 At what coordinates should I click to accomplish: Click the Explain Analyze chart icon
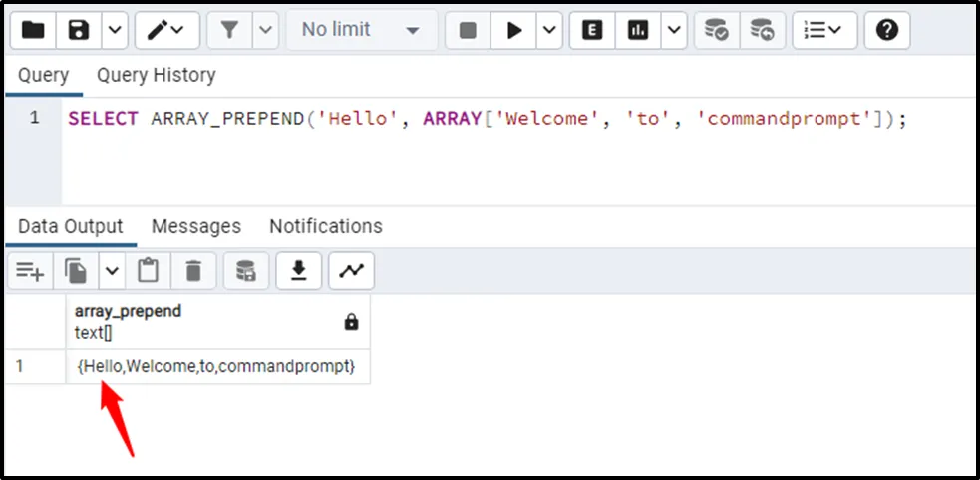638,31
